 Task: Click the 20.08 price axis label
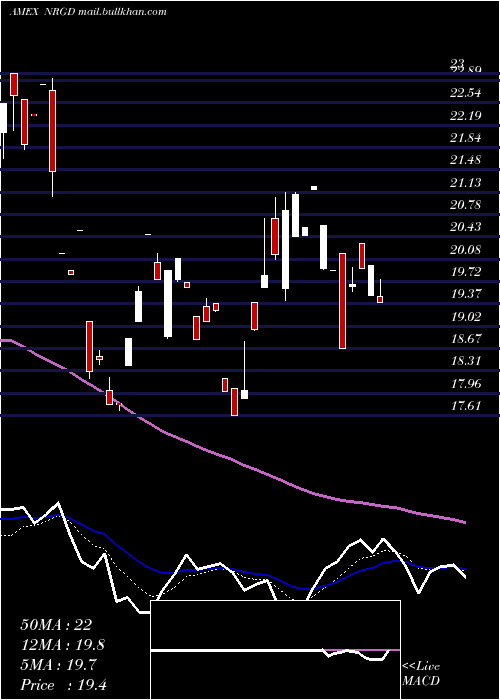pos(466,250)
